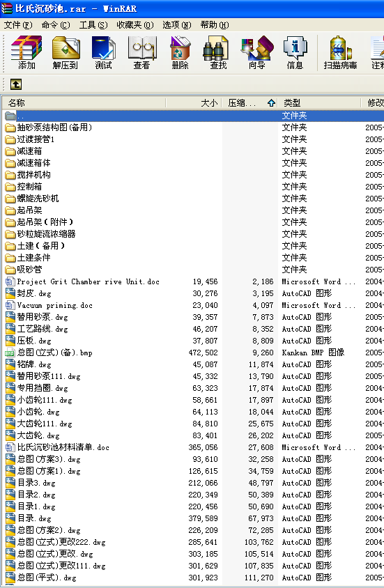Select the 起吊架 folder name
The image size is (384, 588).
29,210
